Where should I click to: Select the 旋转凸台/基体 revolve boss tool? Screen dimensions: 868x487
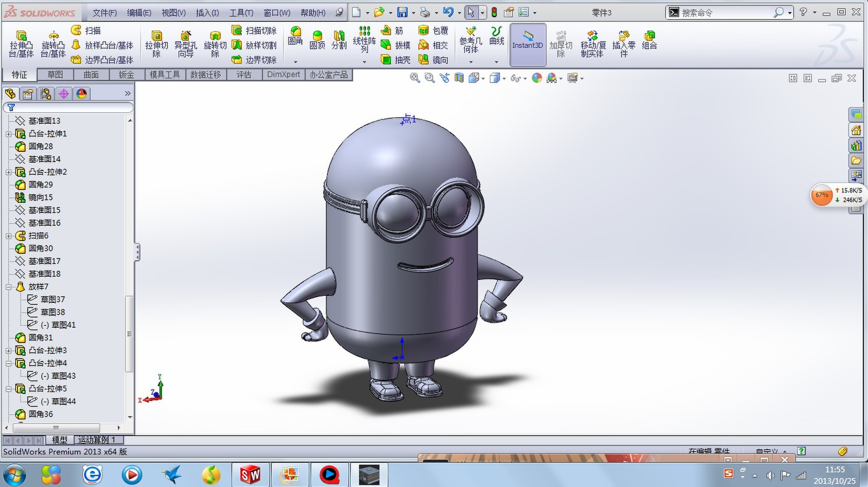pos(53,44)
